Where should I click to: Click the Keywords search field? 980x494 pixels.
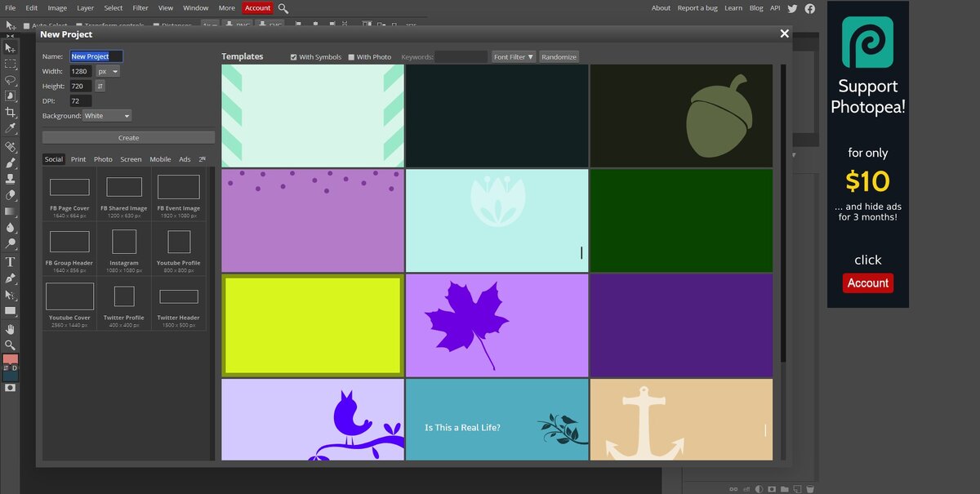[461, 57]
